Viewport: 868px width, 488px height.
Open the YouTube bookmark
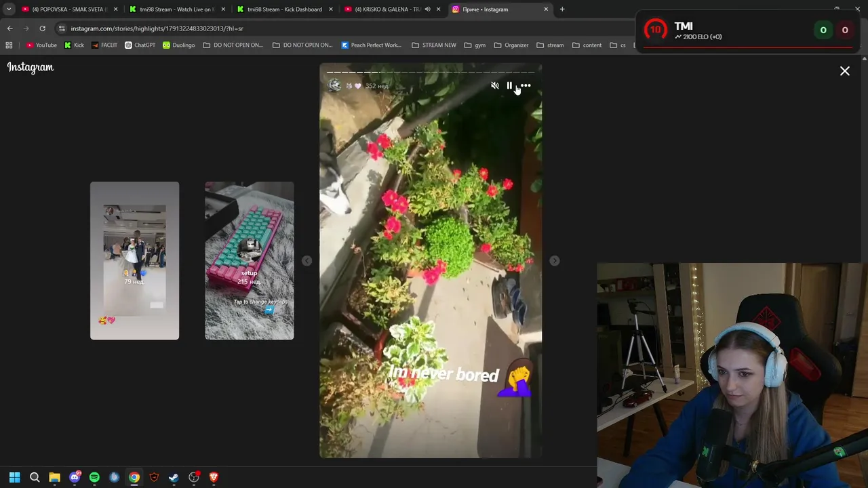point(41,45)
